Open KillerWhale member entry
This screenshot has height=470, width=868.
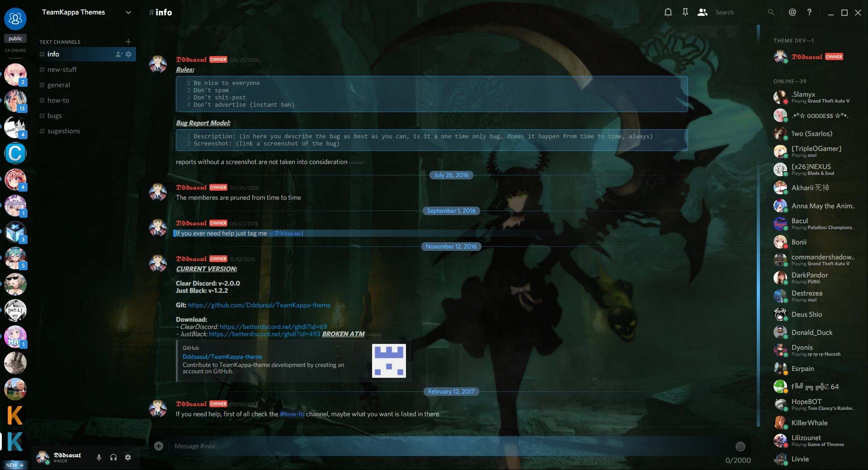pyautogui.click(x=814, y=423)
